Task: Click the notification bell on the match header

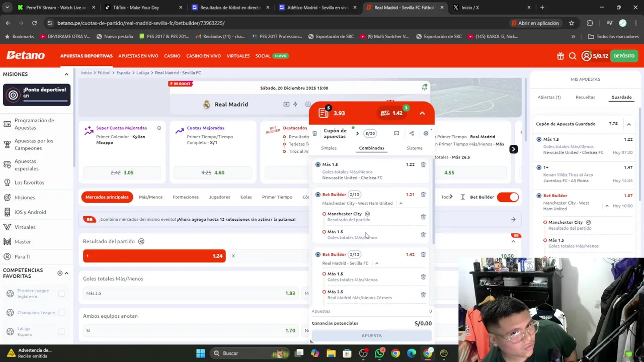Action: tap(425, 87)
